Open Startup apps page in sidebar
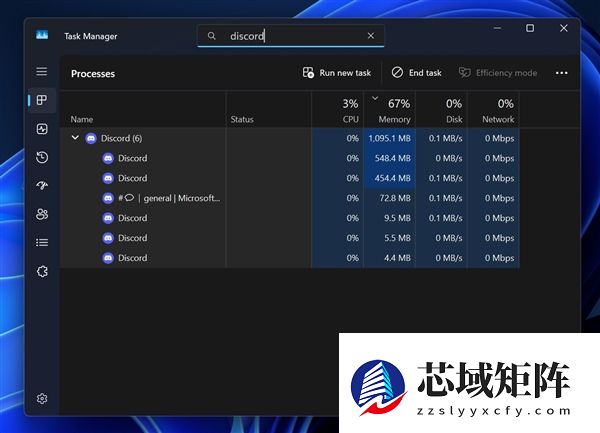The height and width of the screenshot is (433, 600). pyautogui.click(x=42, y=186)
